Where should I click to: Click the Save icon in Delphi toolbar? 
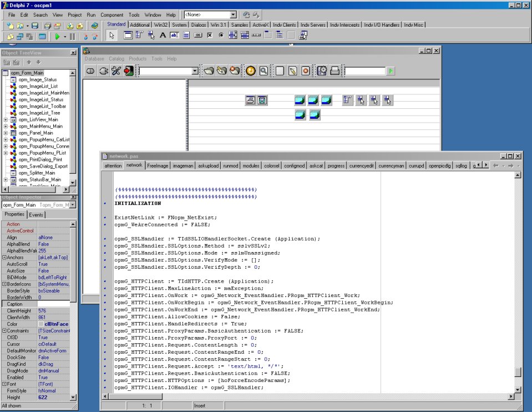(x=35, y=26)
